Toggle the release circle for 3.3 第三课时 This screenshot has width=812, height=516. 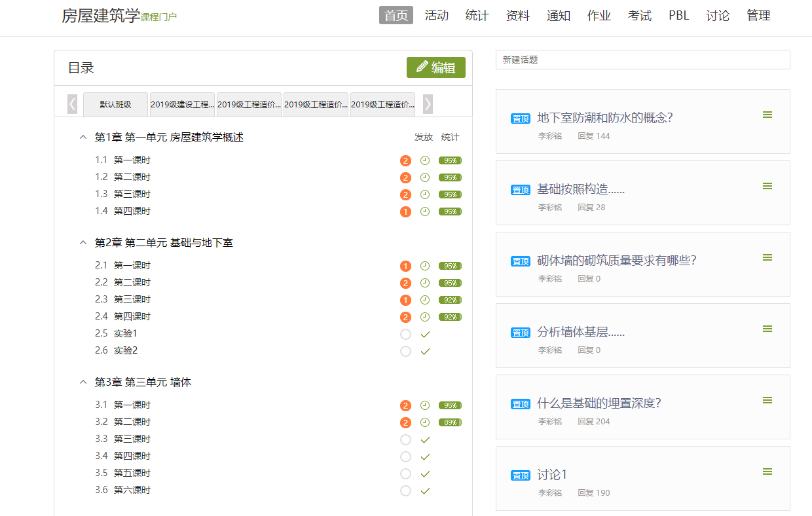pos(405,439)
